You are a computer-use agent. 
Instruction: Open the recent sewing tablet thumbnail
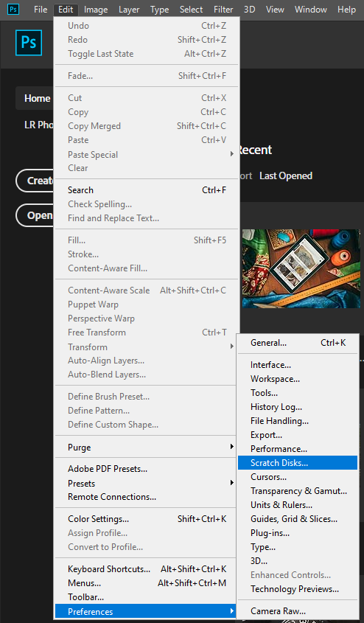[x=301, y=268]
